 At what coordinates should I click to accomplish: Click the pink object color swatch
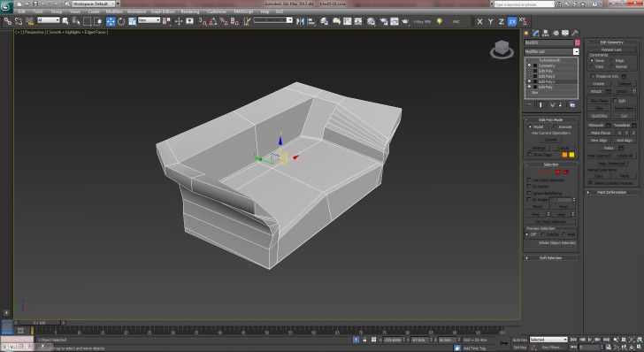coord(577,42)
